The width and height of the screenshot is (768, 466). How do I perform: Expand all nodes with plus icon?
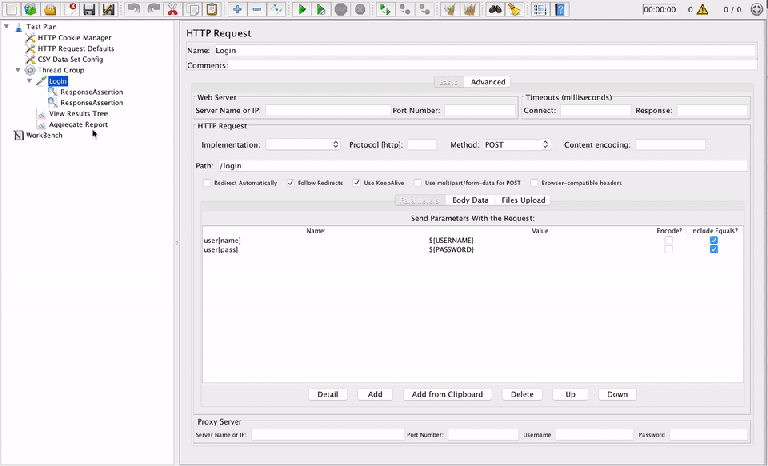click(x=237, y=9)
